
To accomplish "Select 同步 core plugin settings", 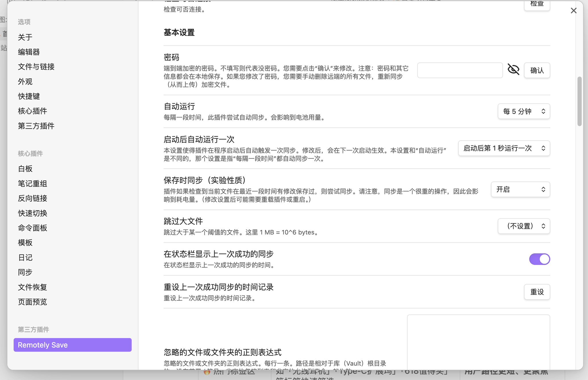I will click(x=25, y=272).
